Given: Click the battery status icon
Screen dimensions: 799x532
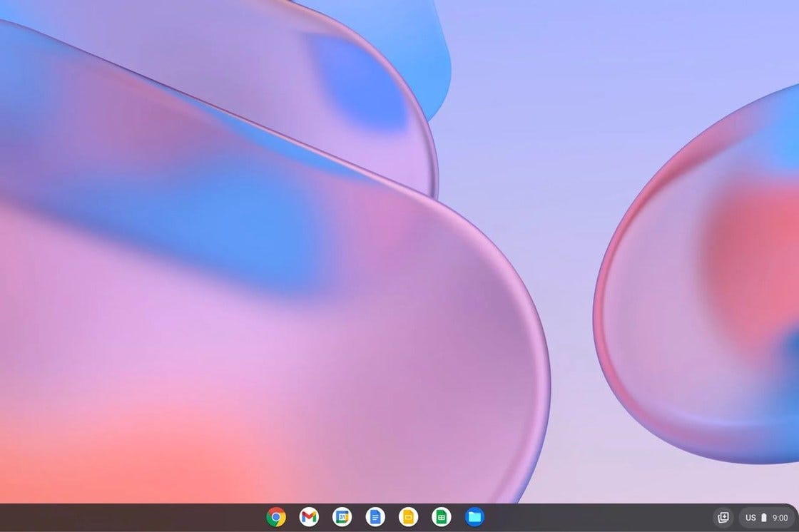Looking at the screenshot, I should point(764,518).
